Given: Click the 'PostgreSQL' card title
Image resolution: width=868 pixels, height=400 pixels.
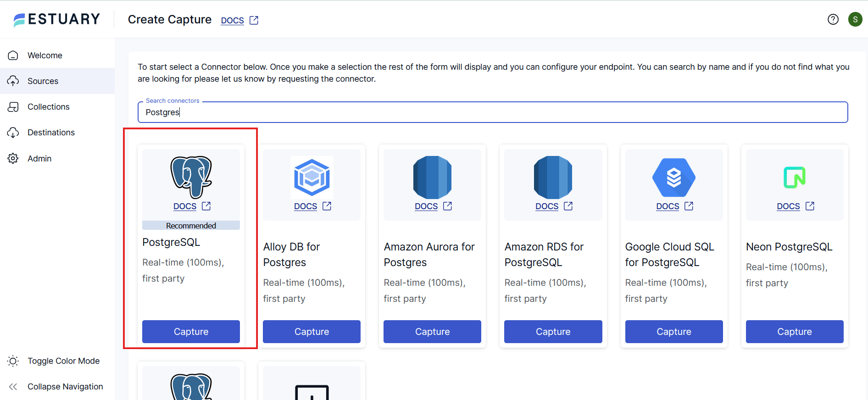Looking at the screenshot, I should click(171, 242).
